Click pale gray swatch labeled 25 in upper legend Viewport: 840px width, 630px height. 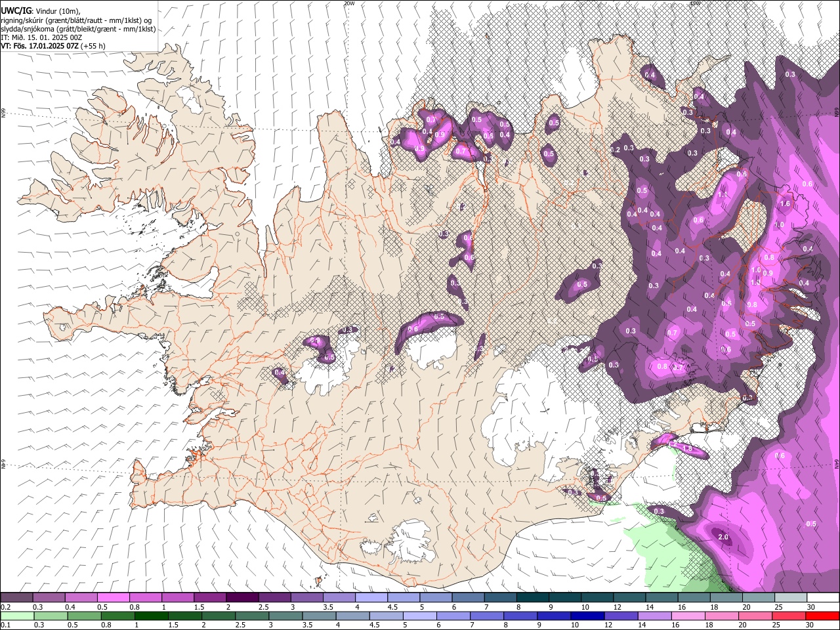point(791,597)
